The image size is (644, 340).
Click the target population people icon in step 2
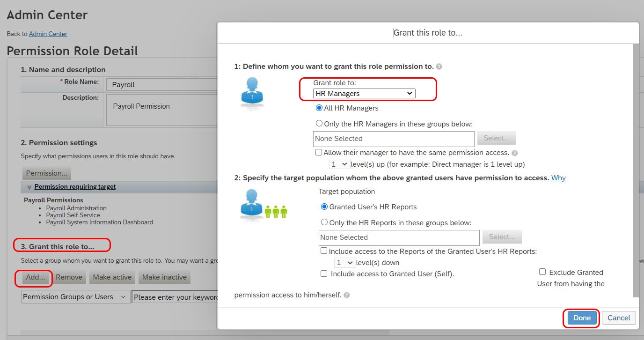(264, 206)
